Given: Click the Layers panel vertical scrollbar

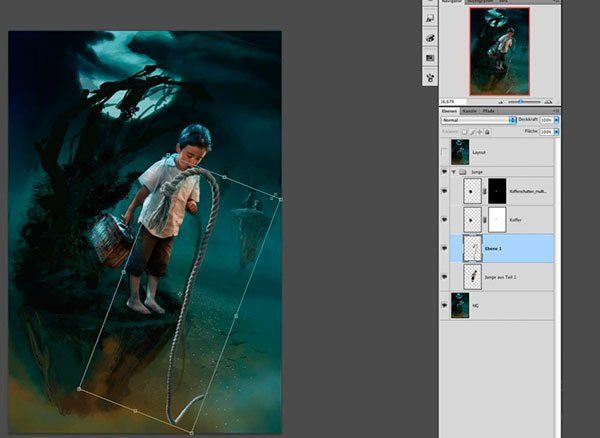Looking at the screenshot, I should 557,287.
